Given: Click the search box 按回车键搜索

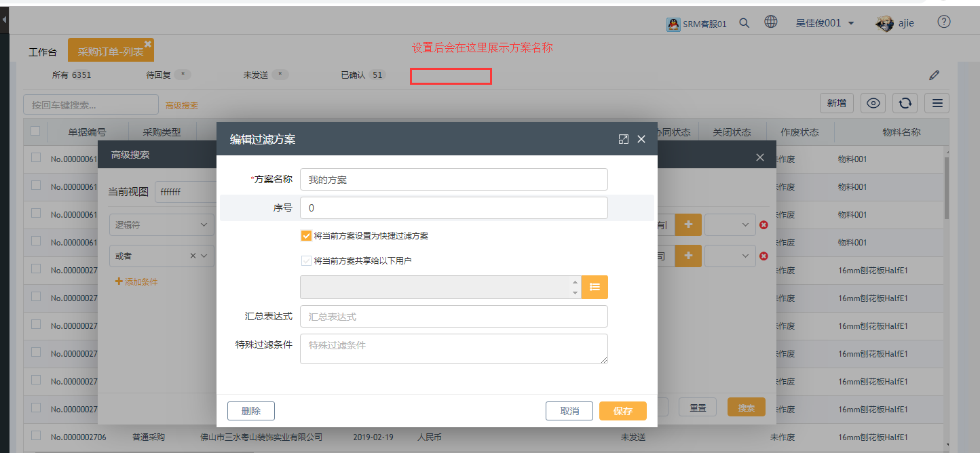Looking at the screenshot, I should (x=91, y=105).
